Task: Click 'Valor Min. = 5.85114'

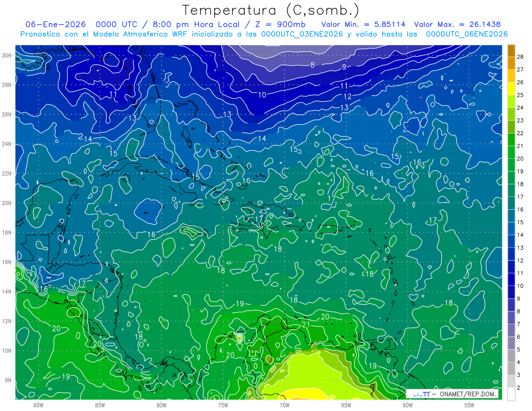Action: [363, 24]
